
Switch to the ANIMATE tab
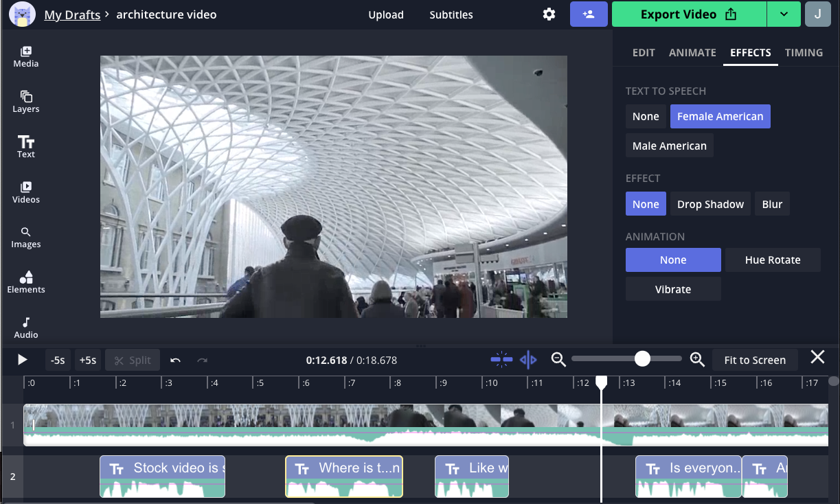(x=692, y=53)
